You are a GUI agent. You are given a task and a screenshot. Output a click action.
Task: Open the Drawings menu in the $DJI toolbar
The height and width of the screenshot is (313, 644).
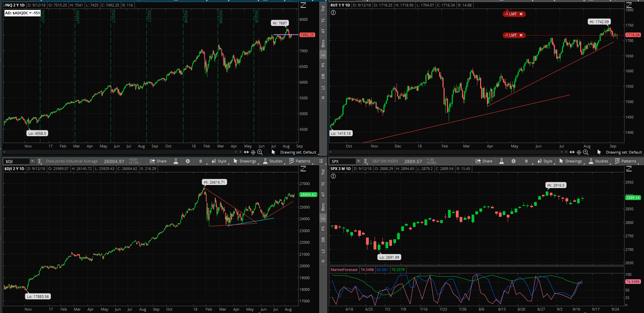[245, 161]
